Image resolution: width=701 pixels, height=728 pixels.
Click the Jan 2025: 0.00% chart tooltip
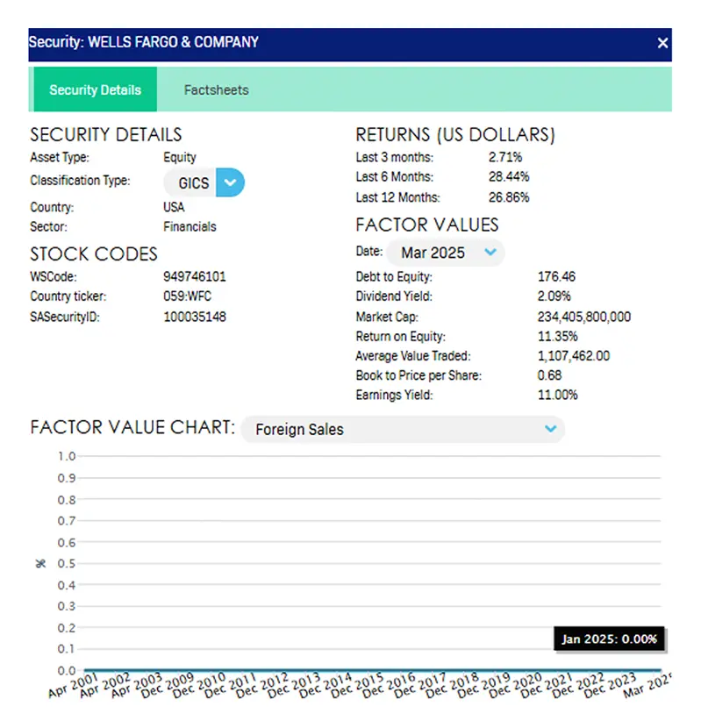click(609, 639)
